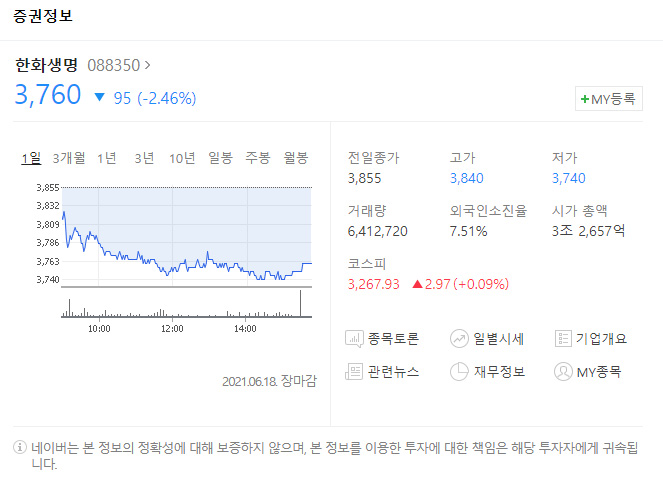Click the KOSPI value 3,267.93

tap(373, 284)
